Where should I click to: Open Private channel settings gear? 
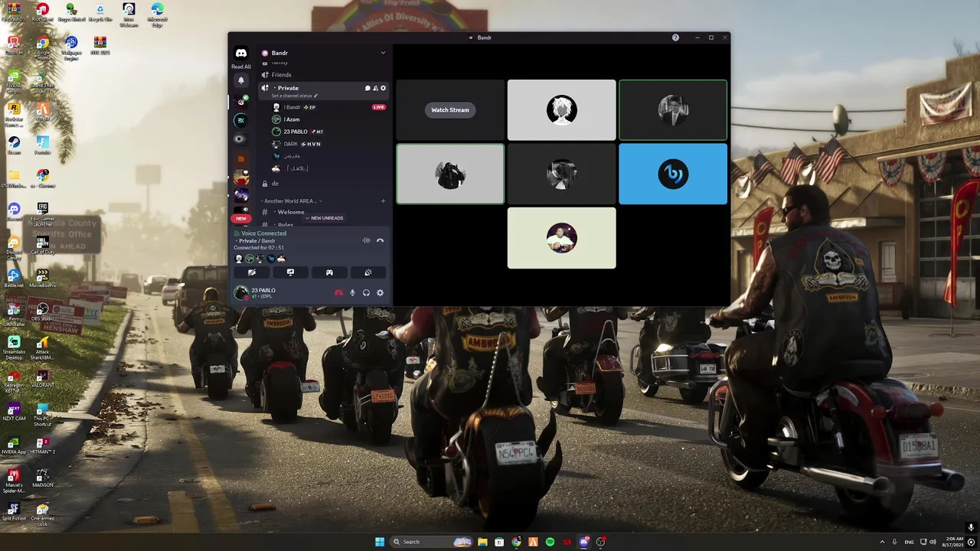[x=384, y=88]
